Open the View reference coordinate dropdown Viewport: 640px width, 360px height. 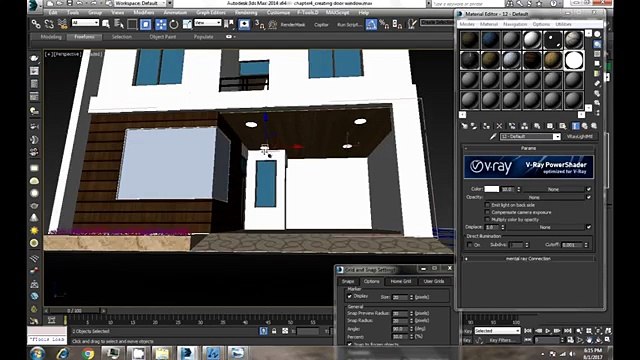pyautogui.click(x=208, y=23)
